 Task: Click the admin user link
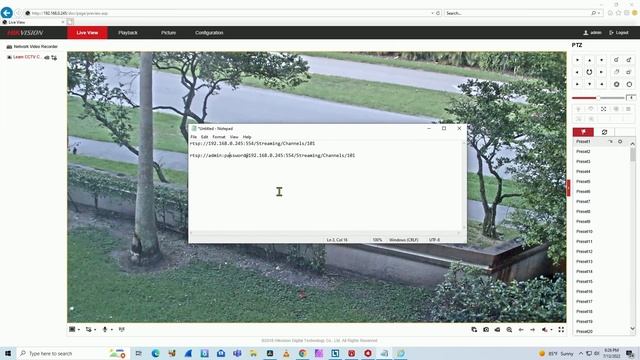pos(592,33)
